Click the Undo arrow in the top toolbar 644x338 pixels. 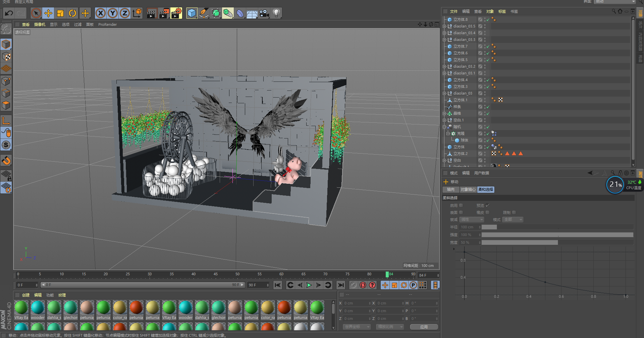click(x=9, y=13)
